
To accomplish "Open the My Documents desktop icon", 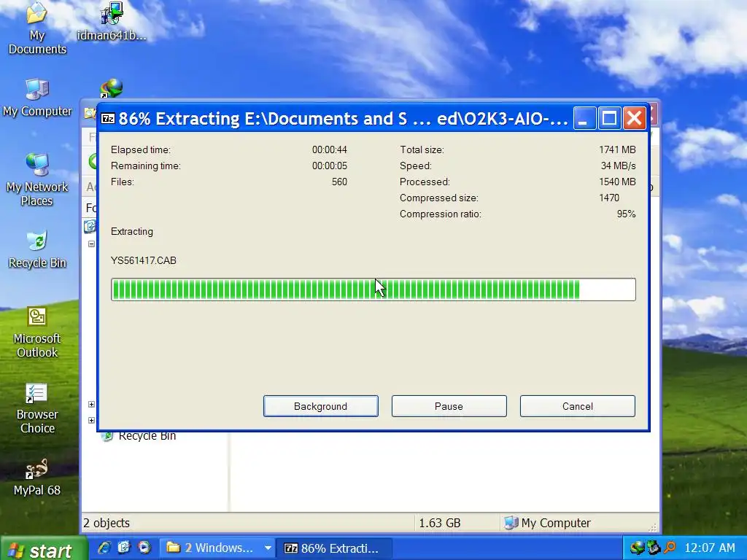I will click(x=36, y=28).
